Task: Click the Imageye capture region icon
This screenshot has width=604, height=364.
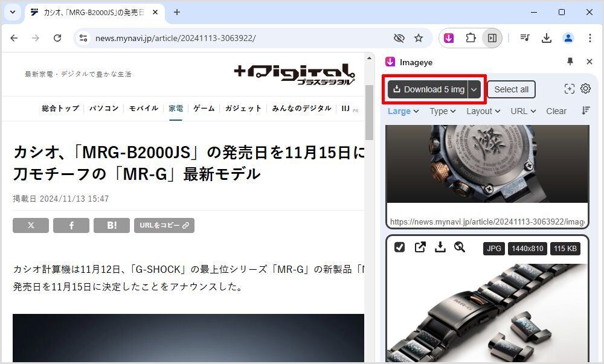Action: 570,89
